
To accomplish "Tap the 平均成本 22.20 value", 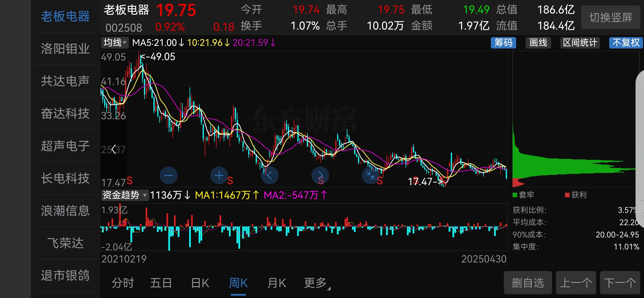I will coord(629,222).
